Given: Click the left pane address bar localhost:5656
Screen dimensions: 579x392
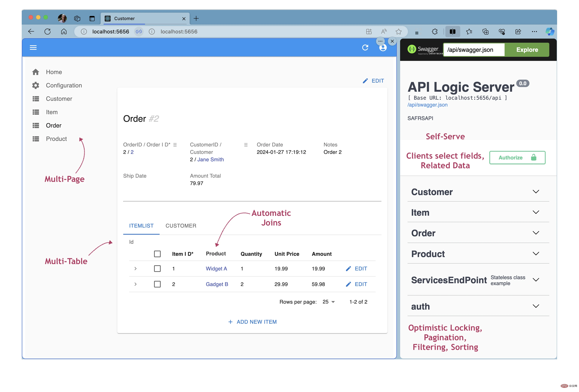Looking at the screenshot, I should tap(111, 32).
